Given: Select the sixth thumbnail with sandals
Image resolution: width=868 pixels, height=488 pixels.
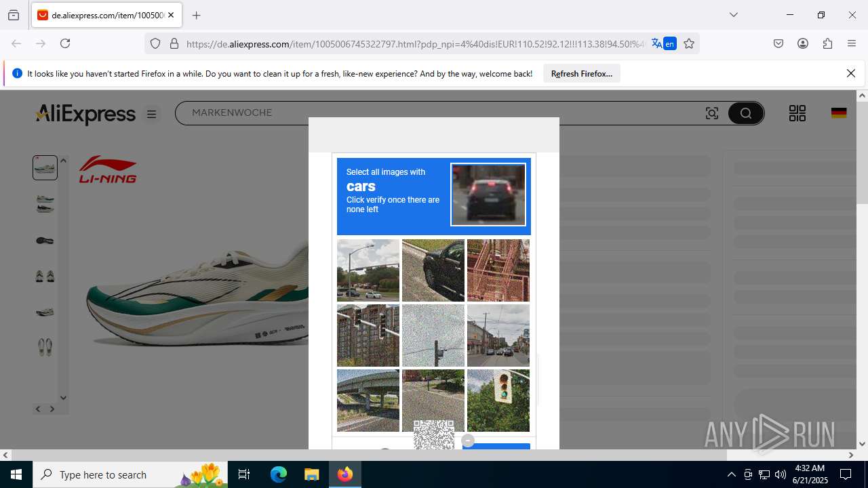Looking at the screenshot, I should pos(45,347).
